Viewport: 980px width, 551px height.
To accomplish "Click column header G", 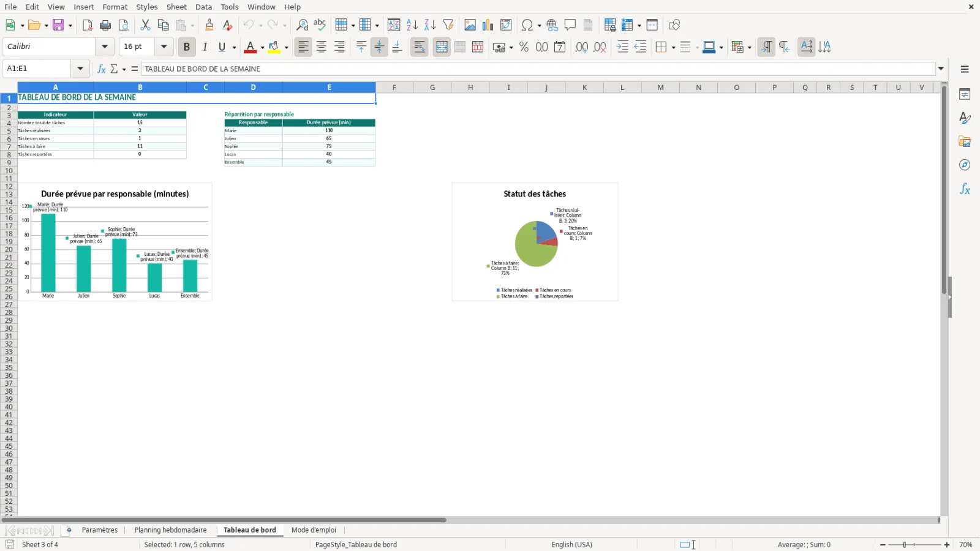I will (432, 88).
